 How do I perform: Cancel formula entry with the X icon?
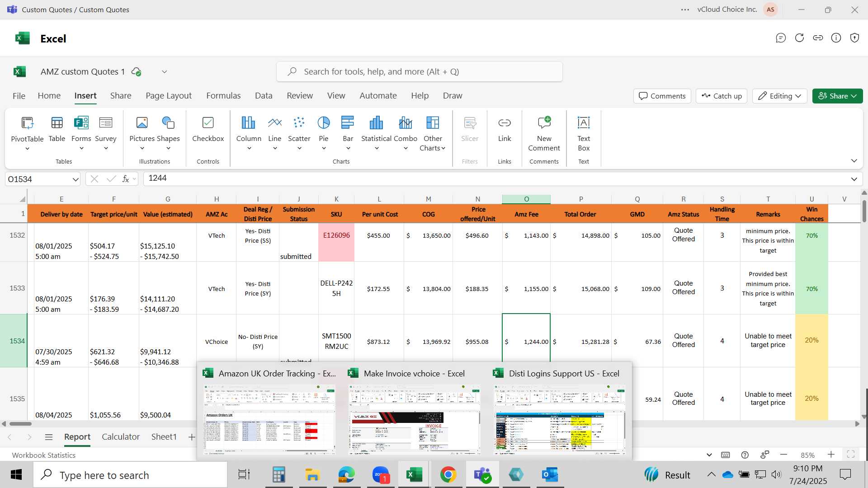point(94,179)
